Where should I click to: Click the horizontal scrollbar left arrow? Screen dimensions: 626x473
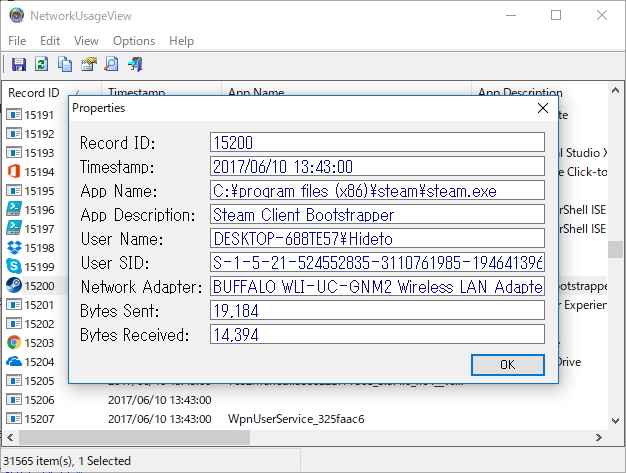tap(10, 437)
